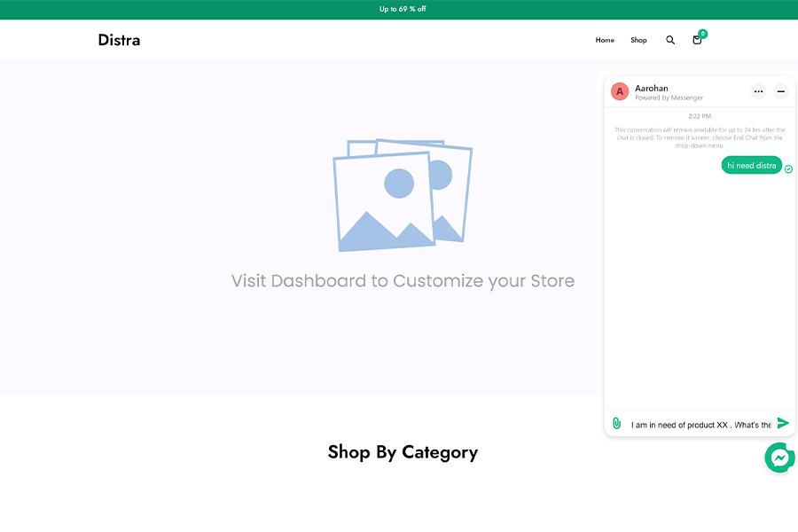Screen dimensions: 798x532
Task: Select Home in the navigation menu
Action: pos(605,40)
